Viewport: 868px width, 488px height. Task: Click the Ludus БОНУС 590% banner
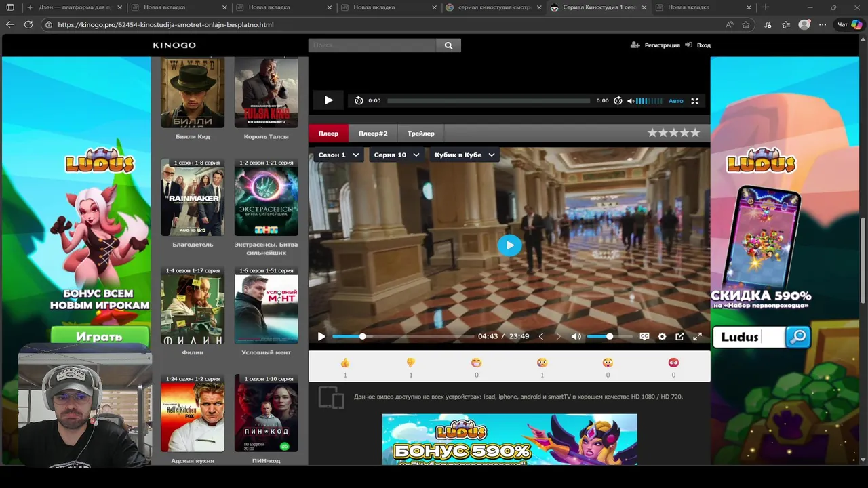509,439
